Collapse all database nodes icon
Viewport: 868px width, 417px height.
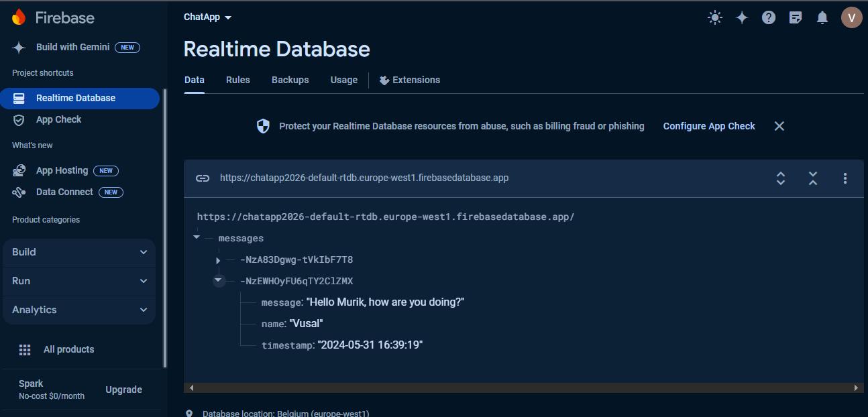(x=813, y=178)
